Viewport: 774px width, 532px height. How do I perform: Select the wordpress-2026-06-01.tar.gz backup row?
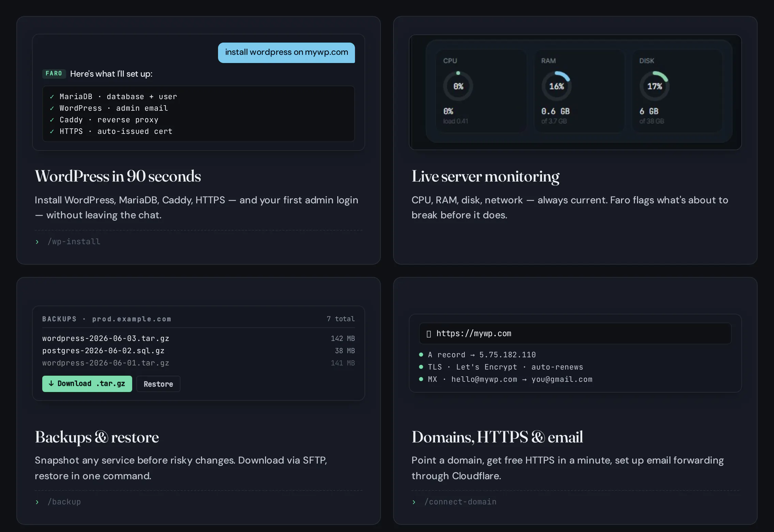coord(199,363)
